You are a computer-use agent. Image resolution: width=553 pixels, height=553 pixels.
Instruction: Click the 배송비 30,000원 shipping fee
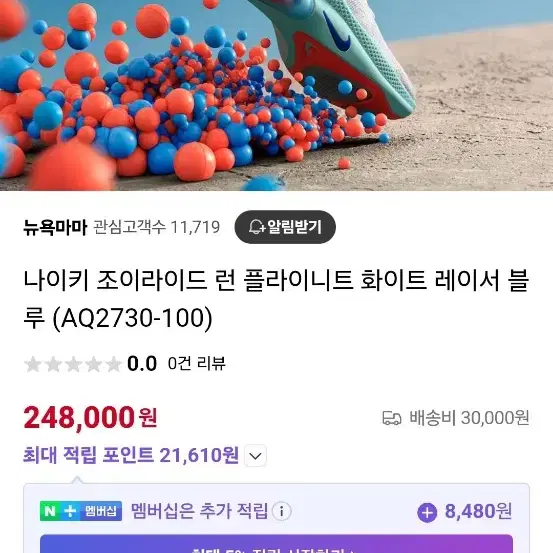pos(469,418)
